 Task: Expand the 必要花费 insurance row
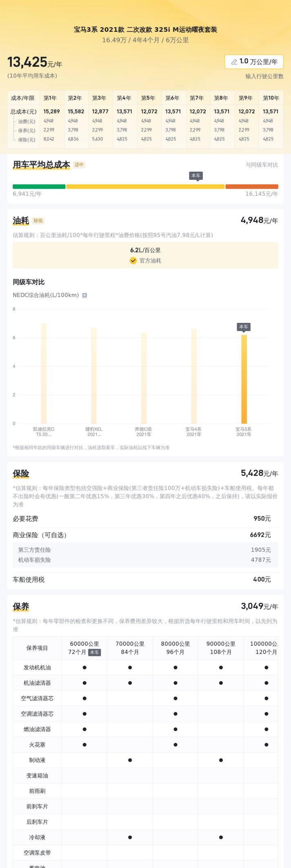coord(145,519)
